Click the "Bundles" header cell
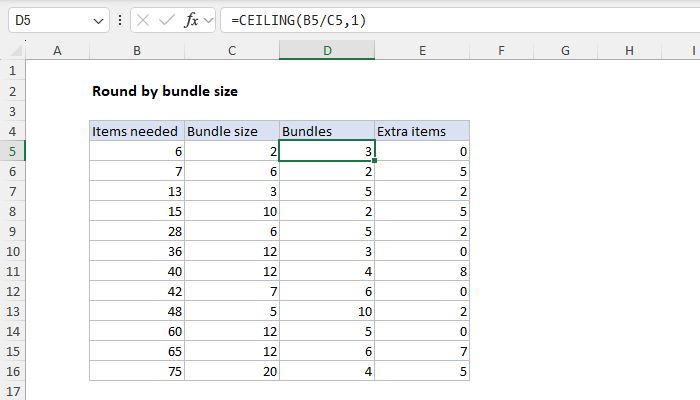700x400 pixels. 327,131
